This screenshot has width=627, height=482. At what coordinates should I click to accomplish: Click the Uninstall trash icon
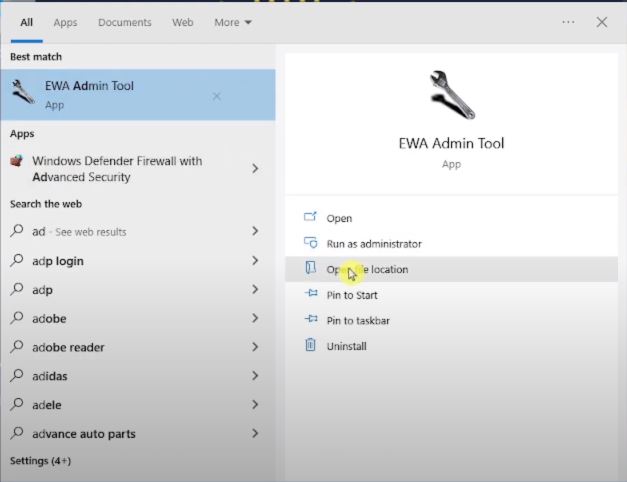tap(310, 345)
